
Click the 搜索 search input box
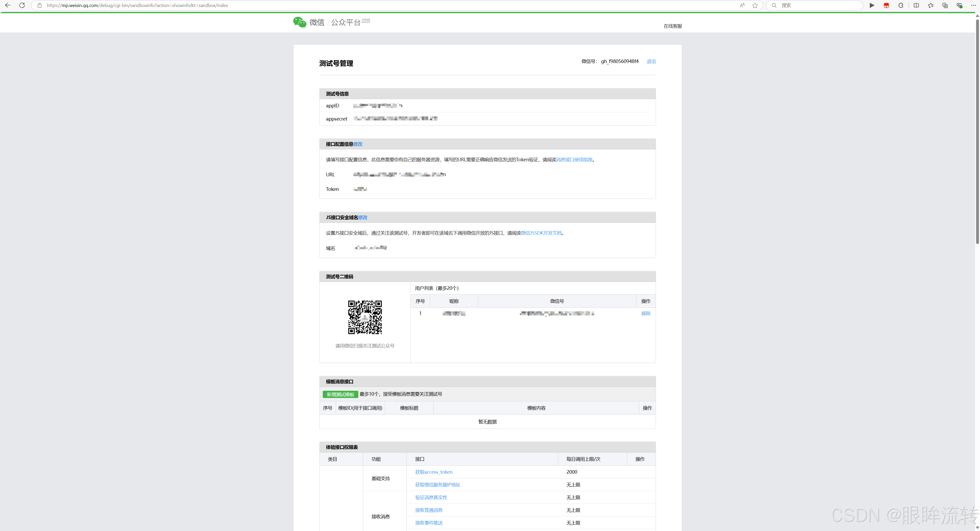click(818, 5)
